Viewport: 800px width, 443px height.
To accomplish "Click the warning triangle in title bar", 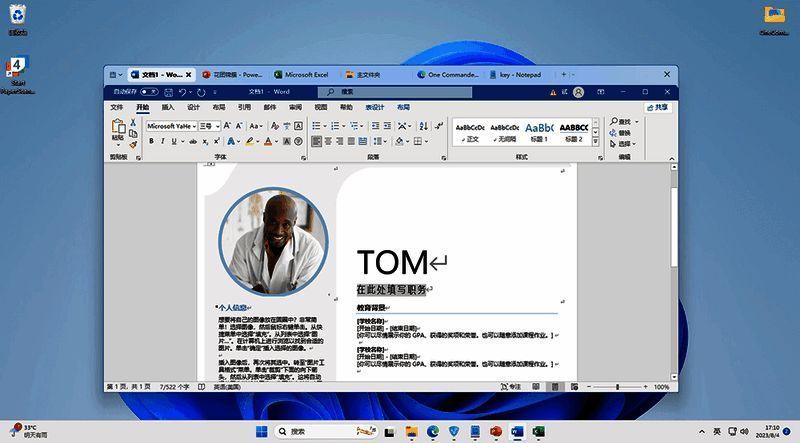I will tap(553, 92).
